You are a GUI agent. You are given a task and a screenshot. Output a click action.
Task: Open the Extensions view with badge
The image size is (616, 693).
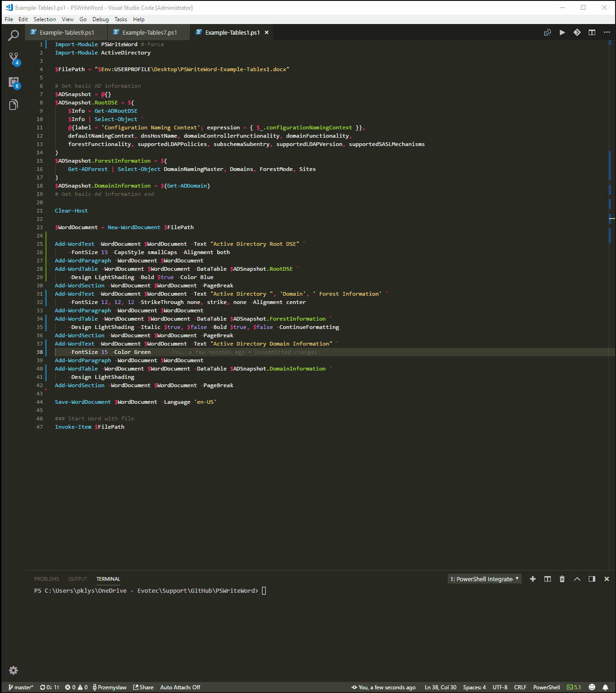(x=13, y=83)
